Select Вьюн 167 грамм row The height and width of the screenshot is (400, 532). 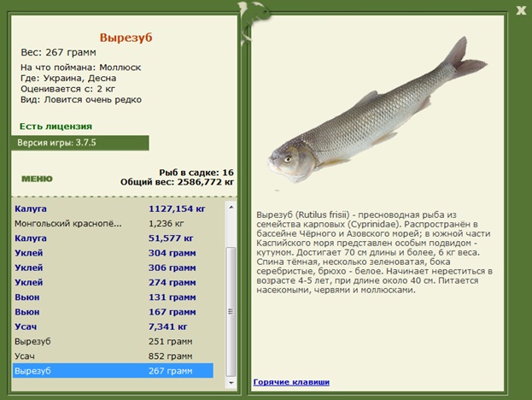pos(113,312)
